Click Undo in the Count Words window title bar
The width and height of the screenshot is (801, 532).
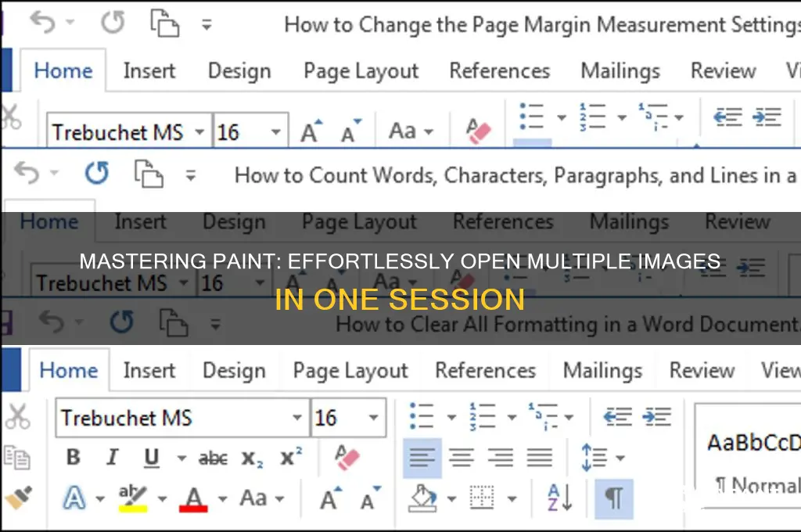27,173
